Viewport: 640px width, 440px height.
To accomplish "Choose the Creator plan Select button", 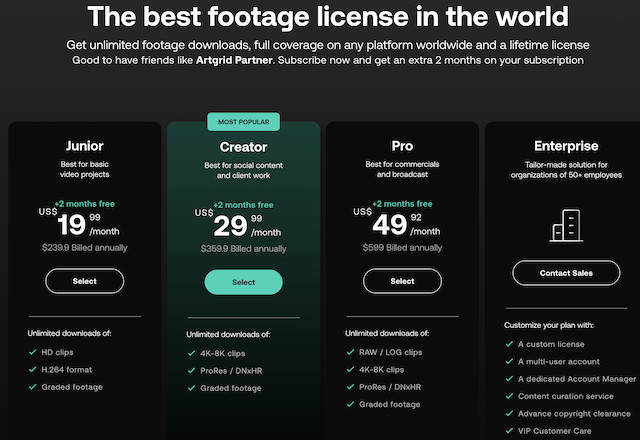I will [243, 282].
